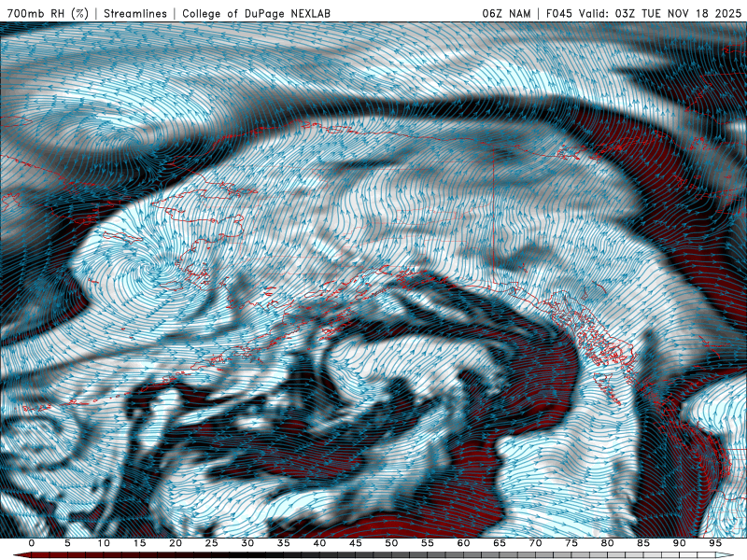Click the 95 value on colorbar scale
This screenshot has width=747, height=560.
[715, 543]
